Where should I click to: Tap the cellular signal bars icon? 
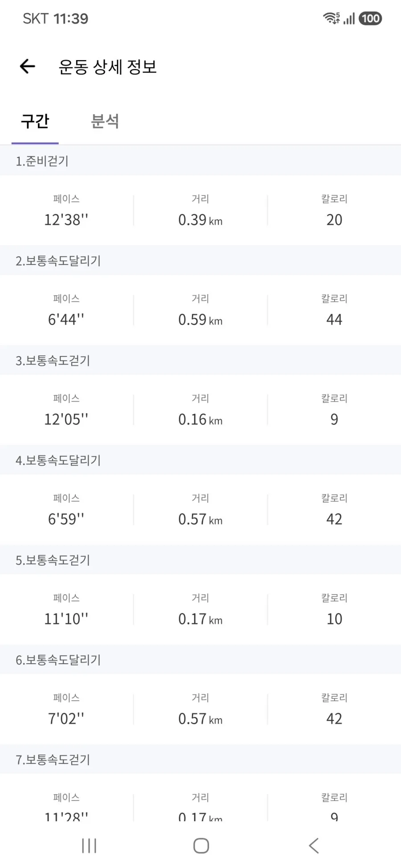(349, 19)
